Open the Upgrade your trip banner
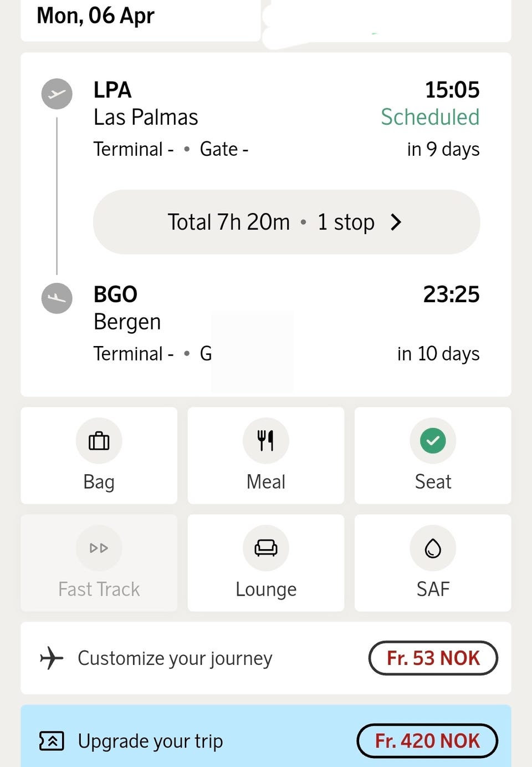 [151, 741]
